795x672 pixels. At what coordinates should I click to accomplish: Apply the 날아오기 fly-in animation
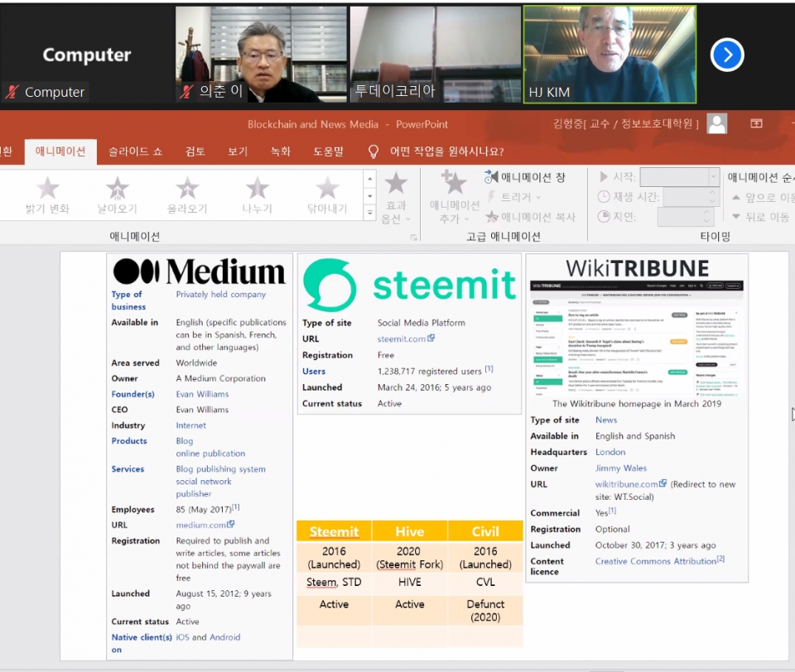click(118, 195)
